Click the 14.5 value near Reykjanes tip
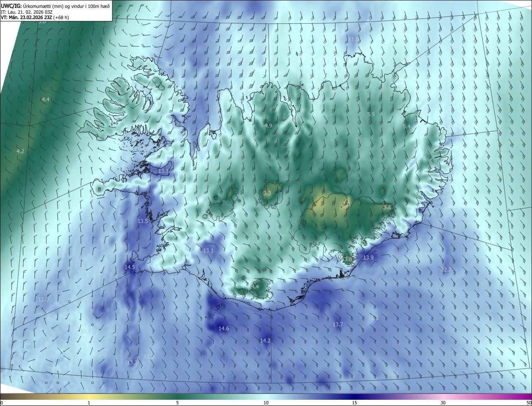The width and height of the screenshot is (532, 406). pyautogui.click(x=130, y=267)
